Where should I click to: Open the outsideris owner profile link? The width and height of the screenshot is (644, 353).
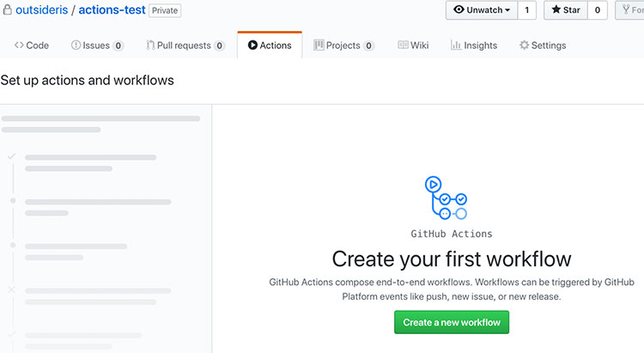pos(41,9)
